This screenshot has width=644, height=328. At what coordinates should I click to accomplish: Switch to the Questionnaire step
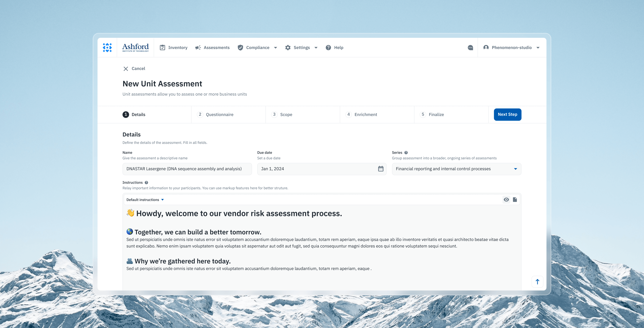point(219,114)
